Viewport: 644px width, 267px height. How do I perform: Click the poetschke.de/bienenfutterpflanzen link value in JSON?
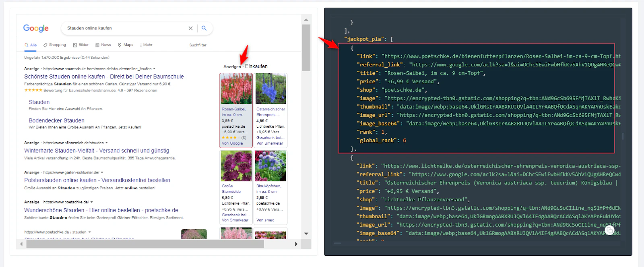501,56
